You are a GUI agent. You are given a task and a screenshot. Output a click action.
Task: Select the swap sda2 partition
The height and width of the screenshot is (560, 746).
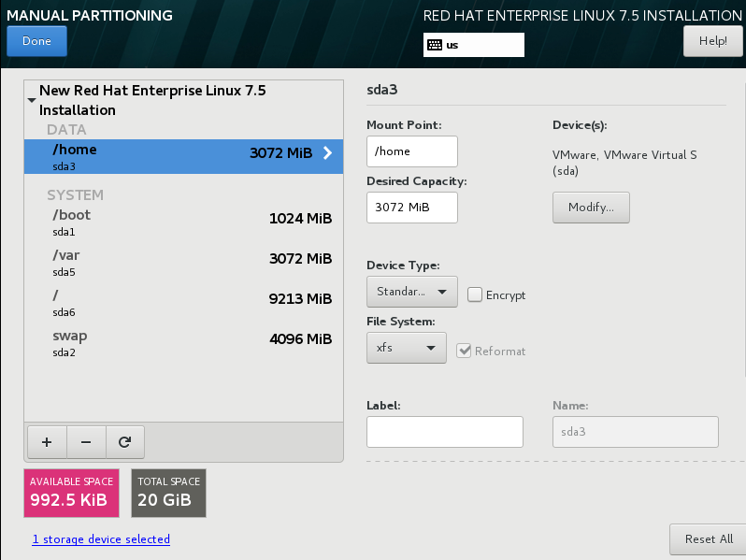(x=183, y=343)
